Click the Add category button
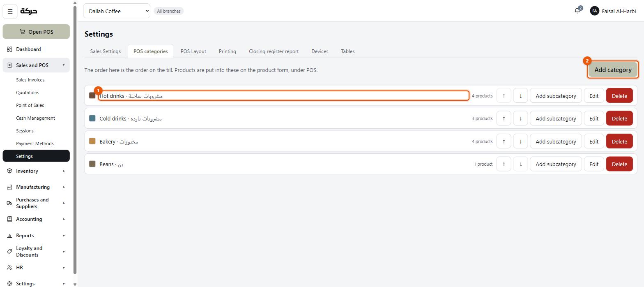 (x=613, y=70)
